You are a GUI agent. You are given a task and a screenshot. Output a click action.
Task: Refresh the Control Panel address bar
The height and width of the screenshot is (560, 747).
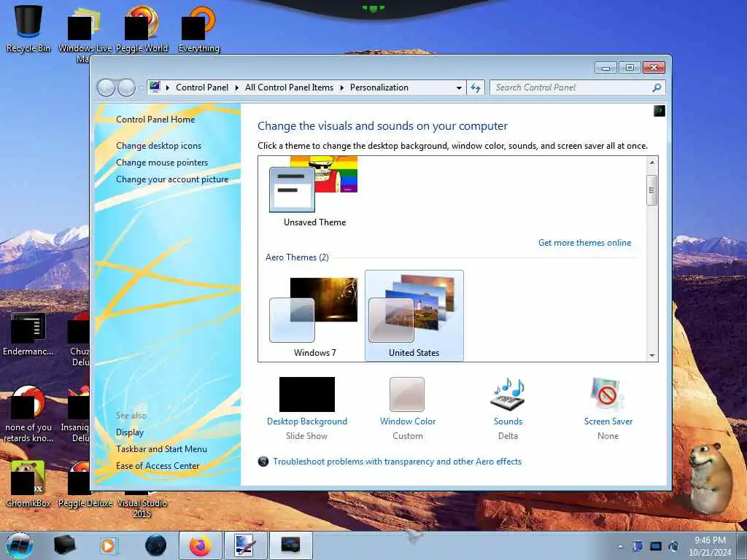tap(476, 87)
